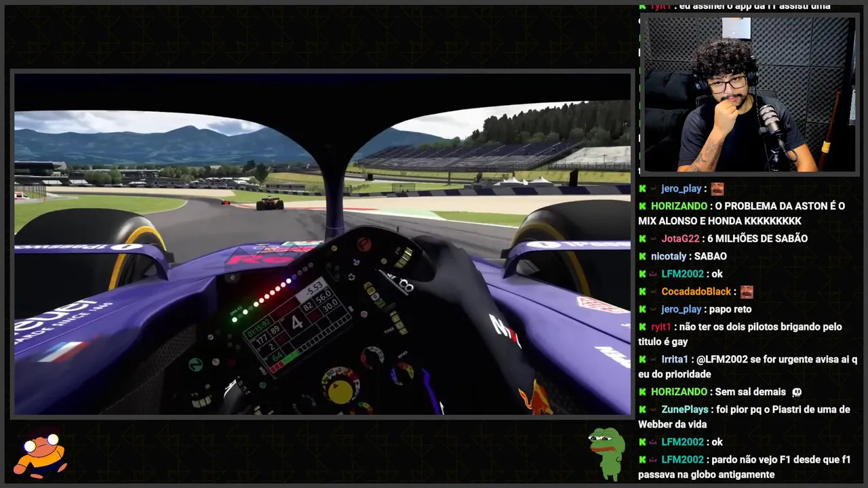
Task: Click the gear number 4 on wheel display
Action: (x=296, y=322)
